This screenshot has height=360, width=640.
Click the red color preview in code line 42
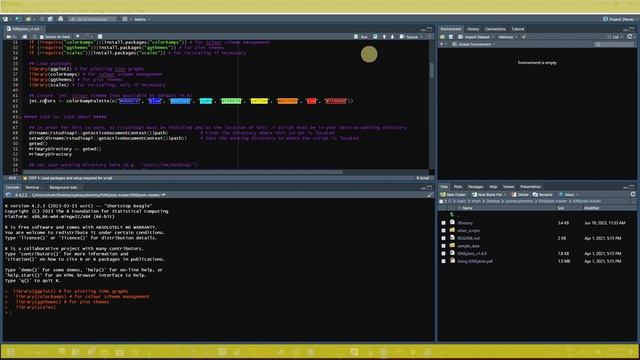click(x=311, y=101)
